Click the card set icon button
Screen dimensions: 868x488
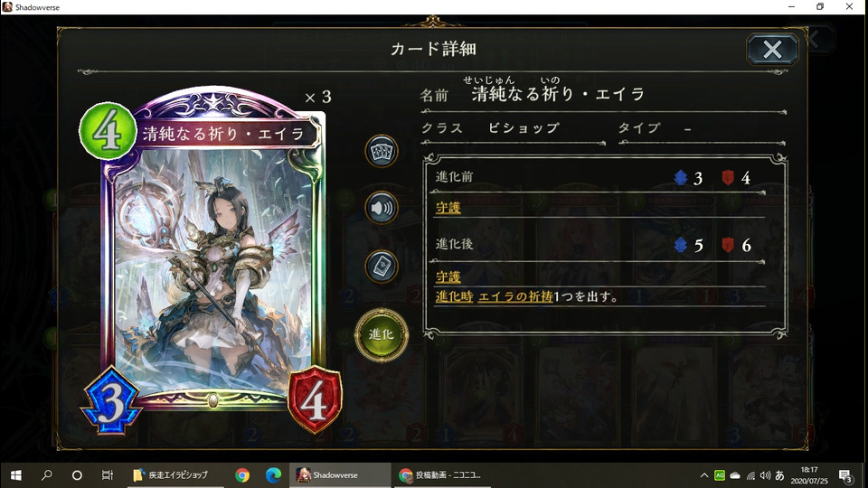[x=382, y=151]
